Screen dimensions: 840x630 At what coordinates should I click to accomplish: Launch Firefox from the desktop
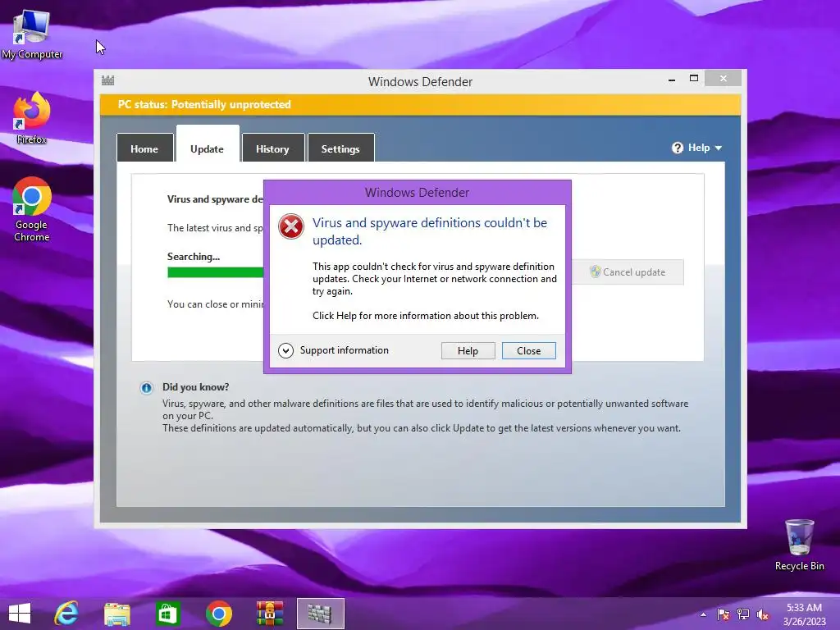click(31, 118)
